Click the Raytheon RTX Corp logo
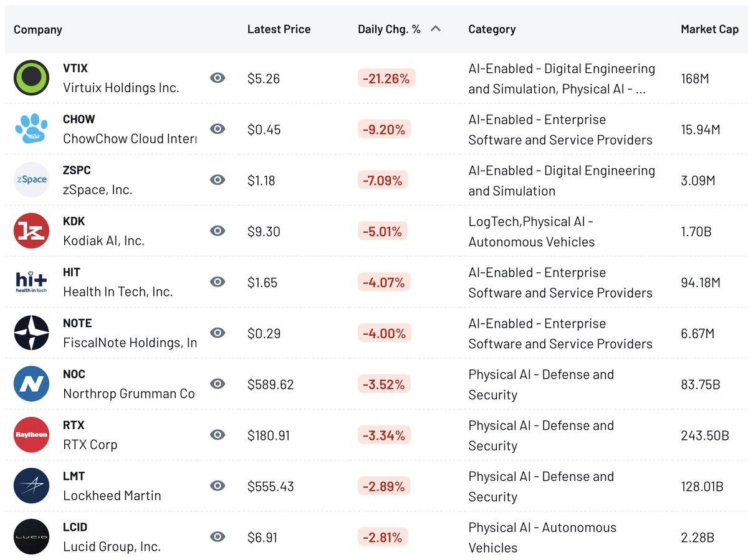The height and width of the screenshot is (560, 748). pos(31,435)
